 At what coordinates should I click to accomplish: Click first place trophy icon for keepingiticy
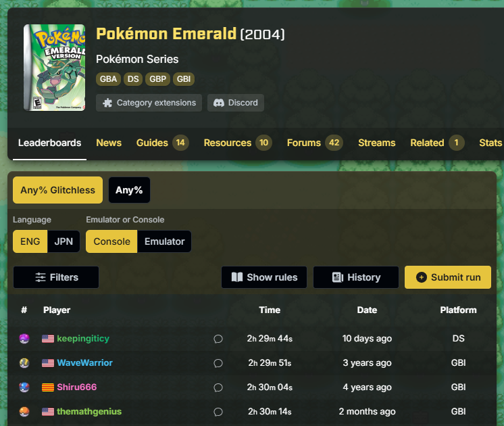(24, 339)
